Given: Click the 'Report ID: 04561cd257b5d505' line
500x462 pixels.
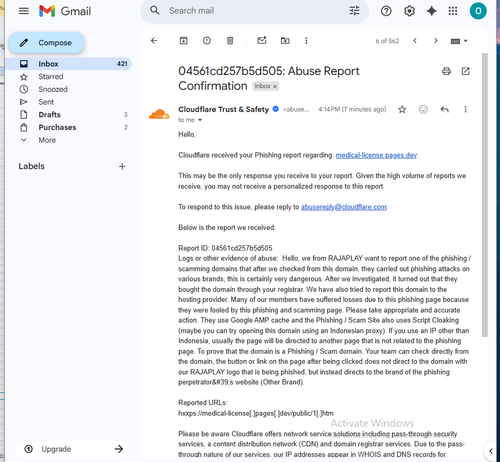Looking at the screenshot, I should [x=225, y=248].
